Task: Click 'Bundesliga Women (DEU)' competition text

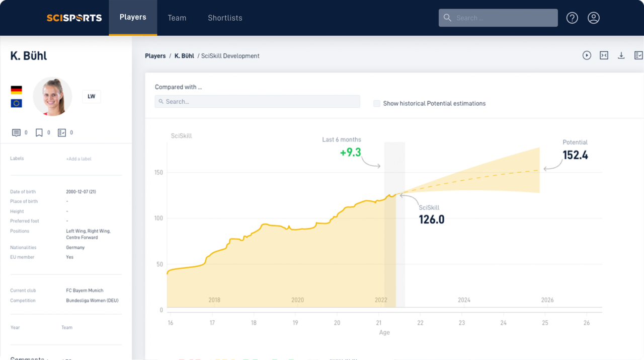Action: coord(92,301)
